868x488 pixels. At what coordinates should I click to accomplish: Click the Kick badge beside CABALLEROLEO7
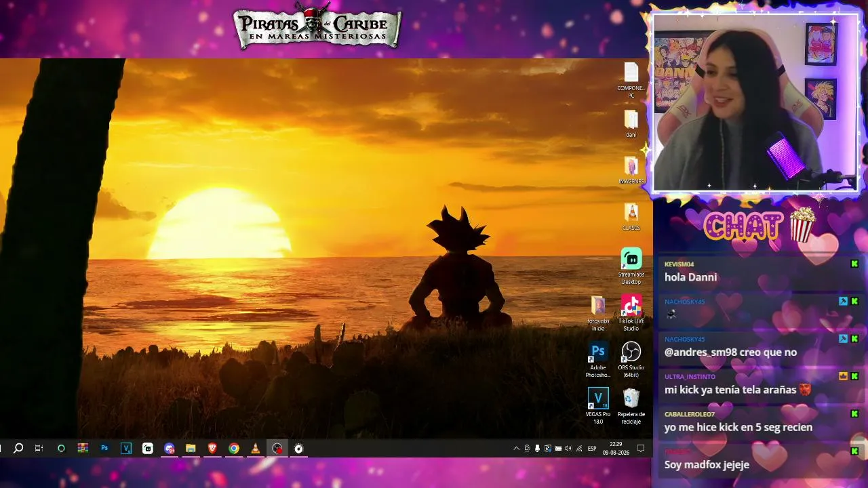(854, 413)
